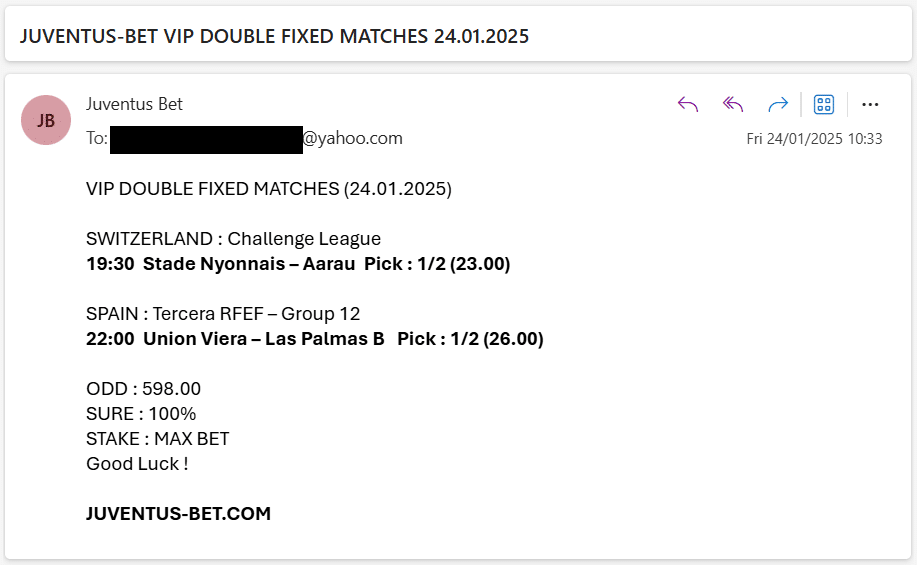
Task: Click the JUVENTUS-BET.COM signature text
Action: point(178,514)
